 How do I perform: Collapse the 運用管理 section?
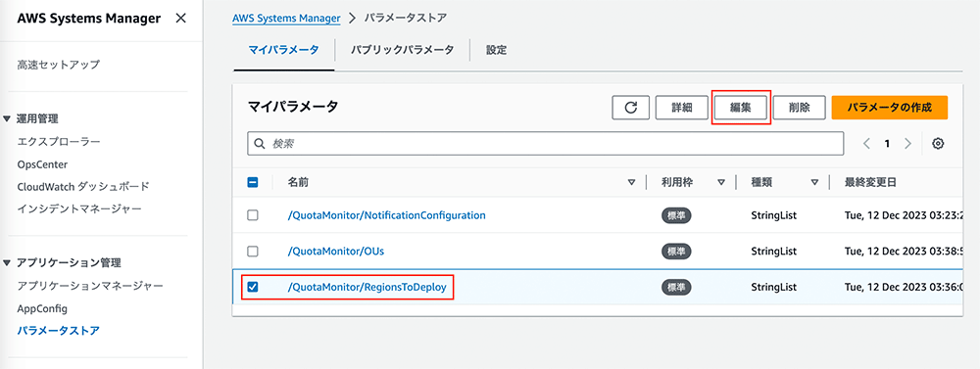[x=7, y=118]
